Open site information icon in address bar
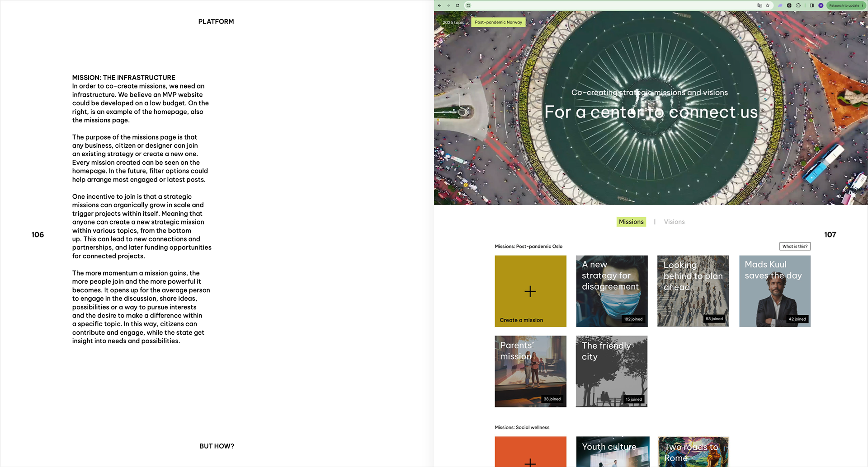The height and width of the screenshot is (467, 868). pyautogui.click(x=468, y=5)
